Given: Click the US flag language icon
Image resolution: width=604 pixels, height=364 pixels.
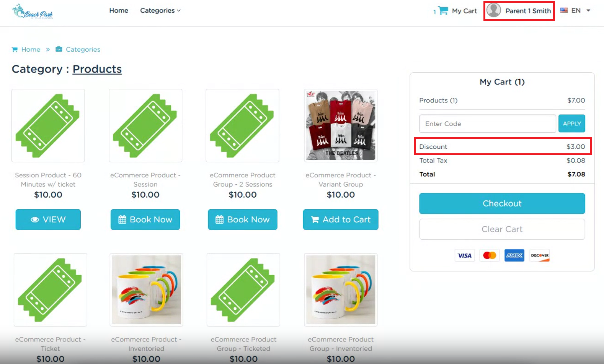Looking at the screenshot, I should (x=564, y=10).
